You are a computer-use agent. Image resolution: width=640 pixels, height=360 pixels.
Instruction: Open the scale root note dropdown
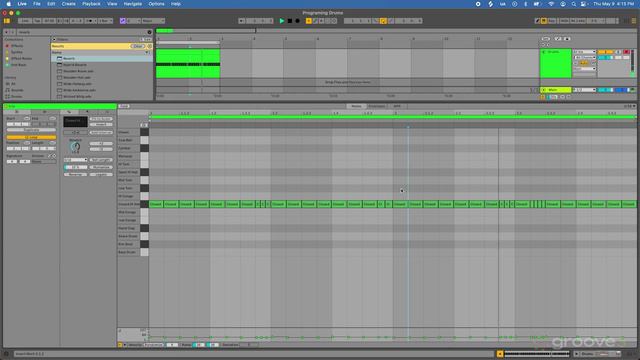pyautogui.click(x=133, y=21)
